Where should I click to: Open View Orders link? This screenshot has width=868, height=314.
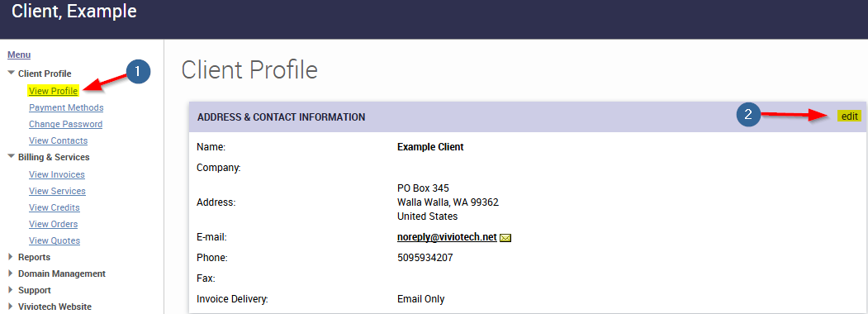53,224
